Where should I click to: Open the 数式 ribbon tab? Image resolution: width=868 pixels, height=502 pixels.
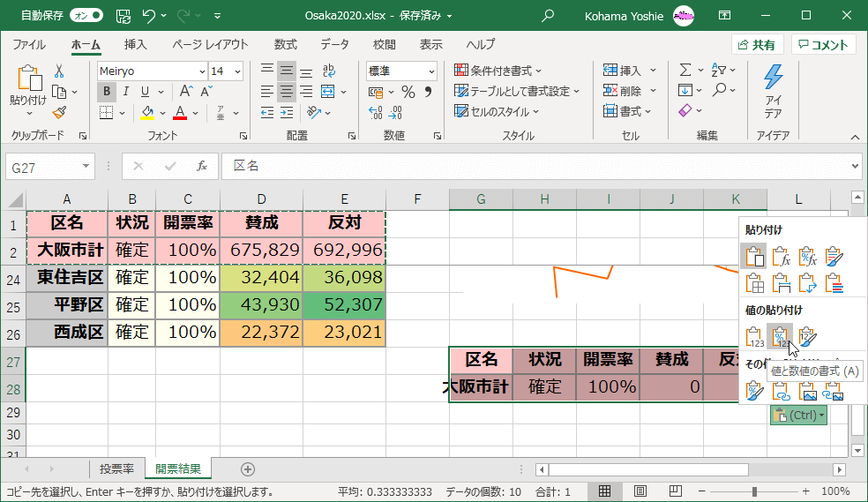pyautogui.click(x=286, y=45)
